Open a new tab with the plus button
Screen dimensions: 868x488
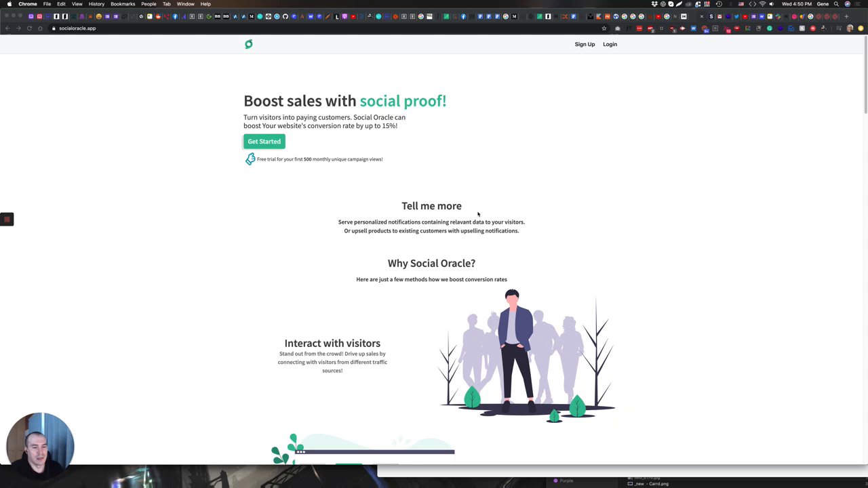tap(846, 16)
